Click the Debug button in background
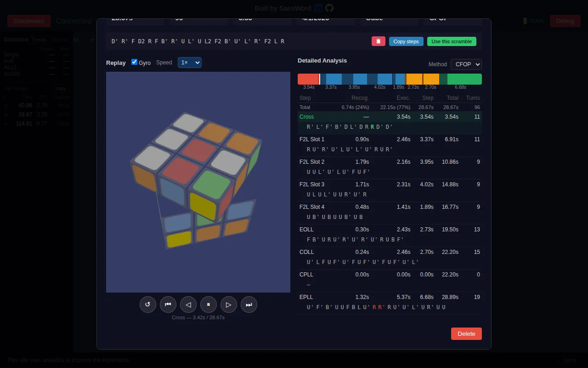This screenshot has height=368, width=588. (565, 21)
